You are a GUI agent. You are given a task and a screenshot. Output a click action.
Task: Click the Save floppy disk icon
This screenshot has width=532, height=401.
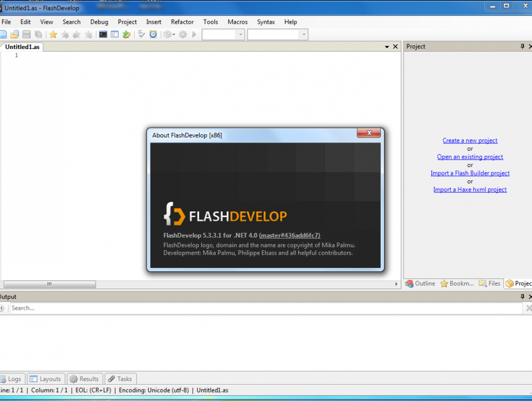(x=26, y=34)
